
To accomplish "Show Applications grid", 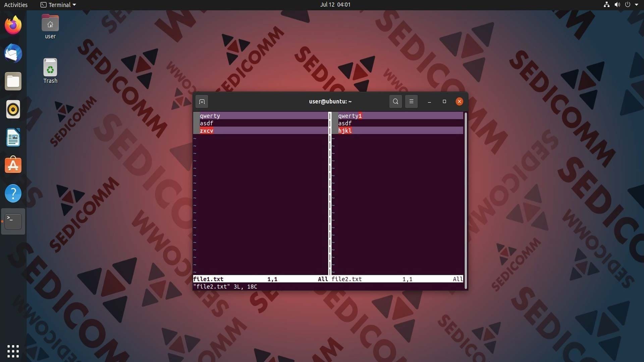I will [13, 351].
